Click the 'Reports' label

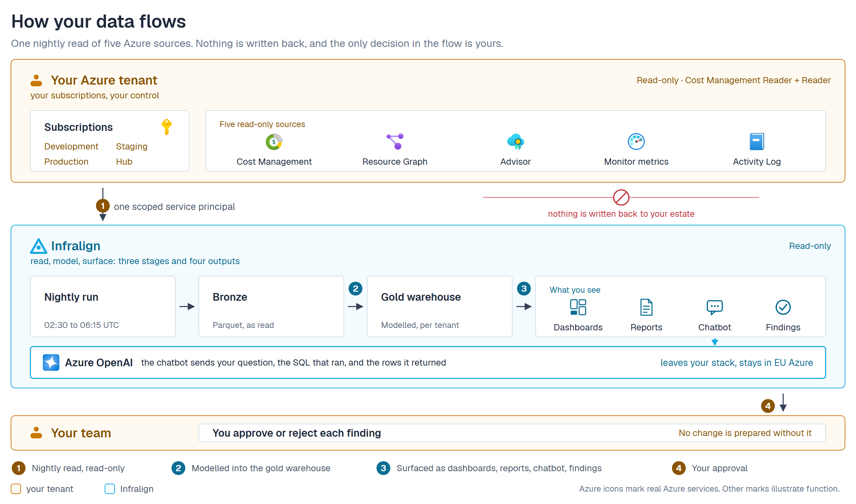click(646, 327)
